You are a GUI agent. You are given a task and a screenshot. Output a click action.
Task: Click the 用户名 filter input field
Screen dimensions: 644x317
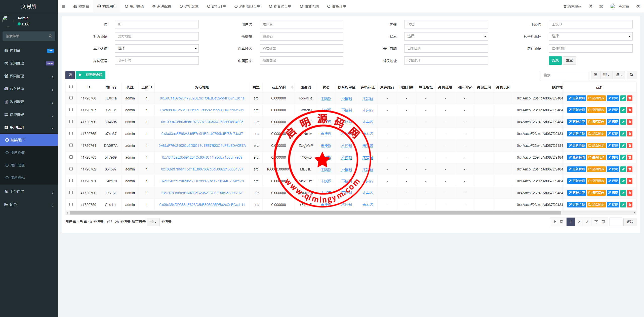[x=301, y=24]
